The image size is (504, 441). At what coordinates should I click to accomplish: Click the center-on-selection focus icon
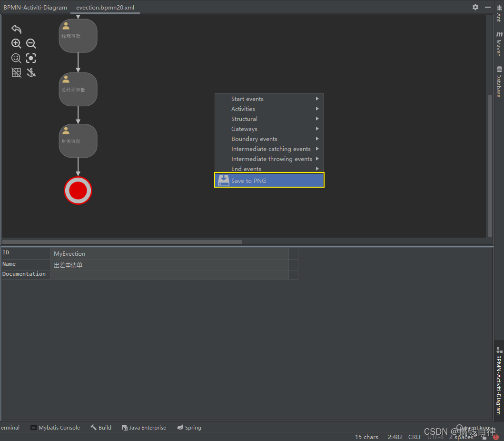point(30,58)
